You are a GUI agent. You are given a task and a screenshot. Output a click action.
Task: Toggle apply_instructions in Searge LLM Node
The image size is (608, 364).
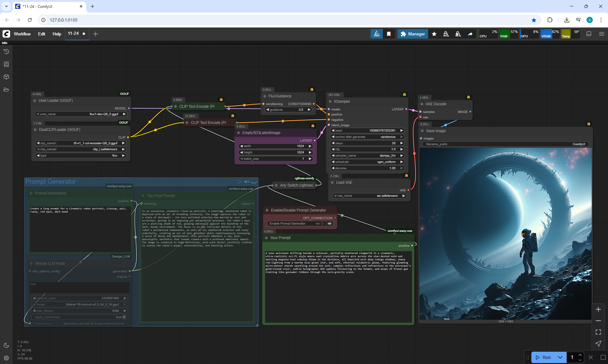pos(124,317)
